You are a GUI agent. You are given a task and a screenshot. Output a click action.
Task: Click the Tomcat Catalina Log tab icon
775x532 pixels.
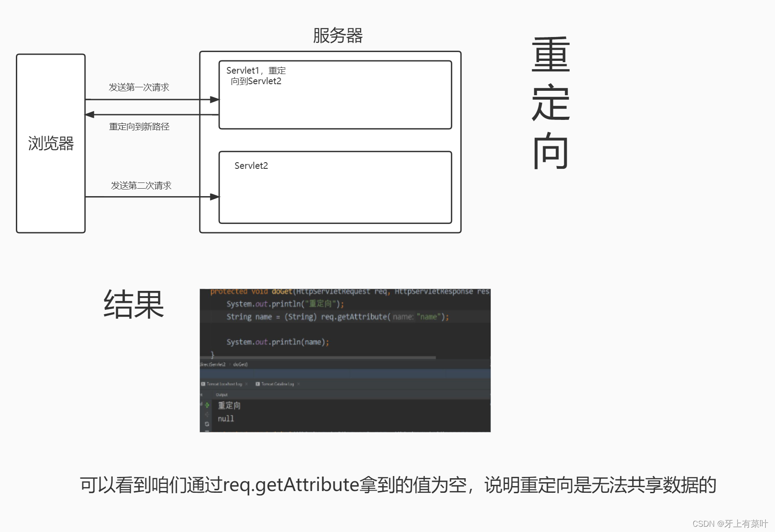pos(258,384)
